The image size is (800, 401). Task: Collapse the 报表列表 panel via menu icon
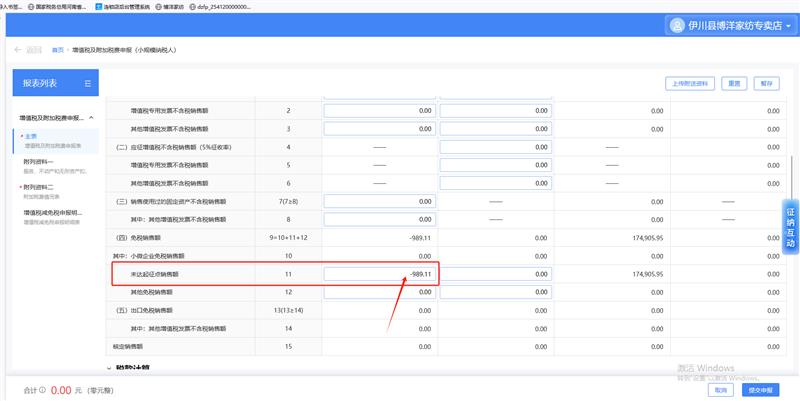pos(88,83)
